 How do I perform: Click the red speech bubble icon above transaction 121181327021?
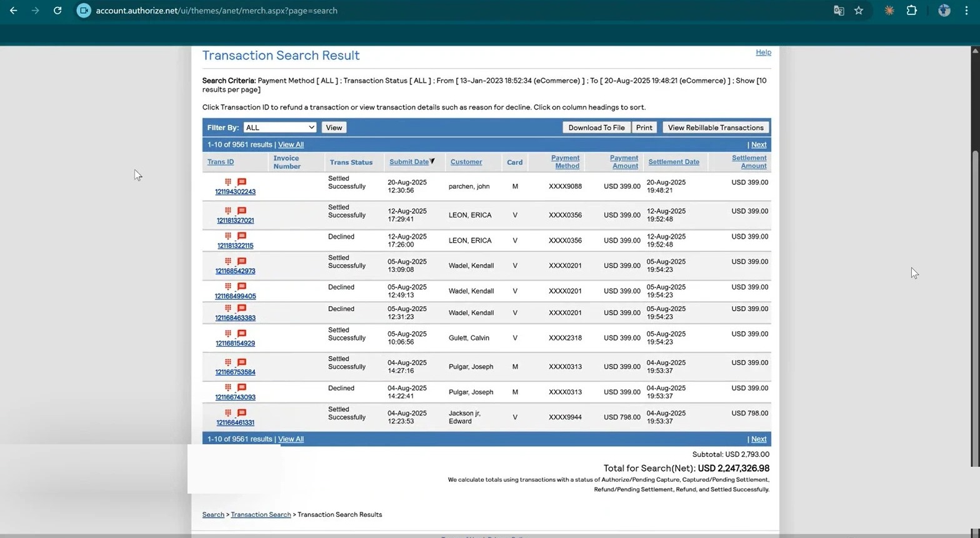(242, 211)
